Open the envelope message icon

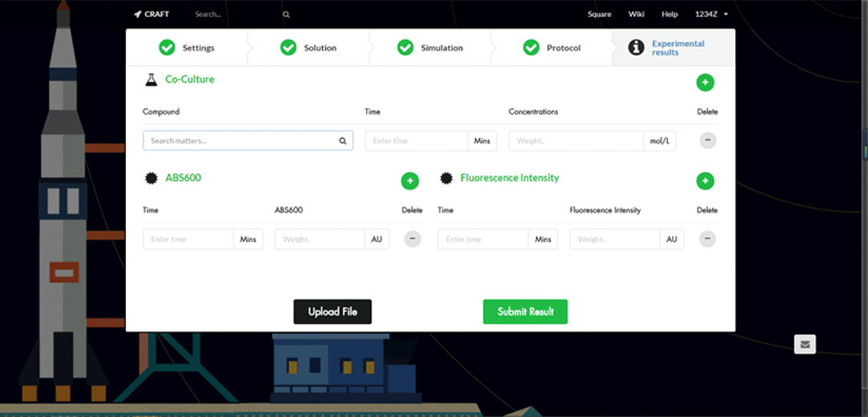click(805, 345)
